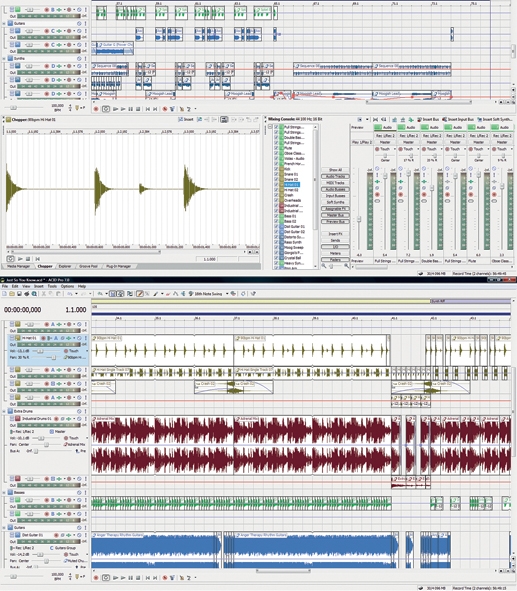Toggle loop playback in the Chopper transport
Image resolution: width=517 pixels, height=591 pixels.
[10, 259]
